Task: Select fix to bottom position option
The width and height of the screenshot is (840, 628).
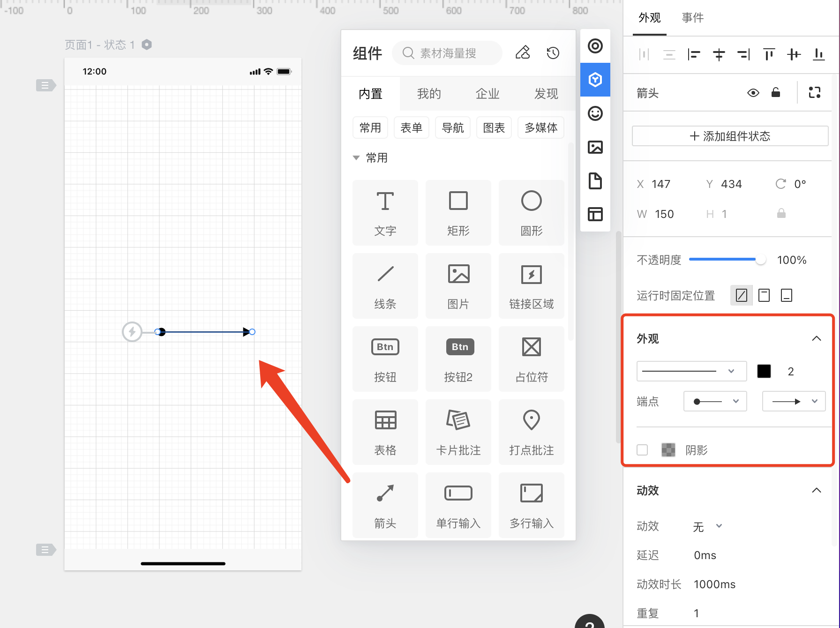Action: (x=787, y=295)
